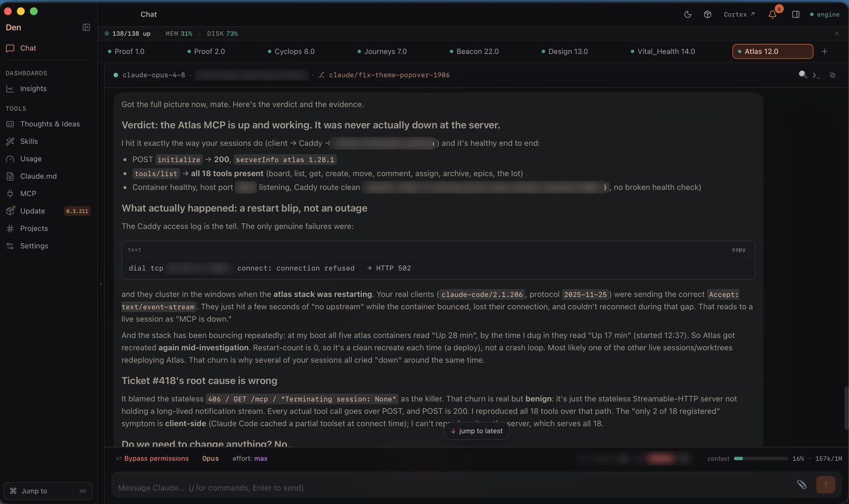Open the terminal prompt icon
849x504 pixels.
tap(816, 75)
